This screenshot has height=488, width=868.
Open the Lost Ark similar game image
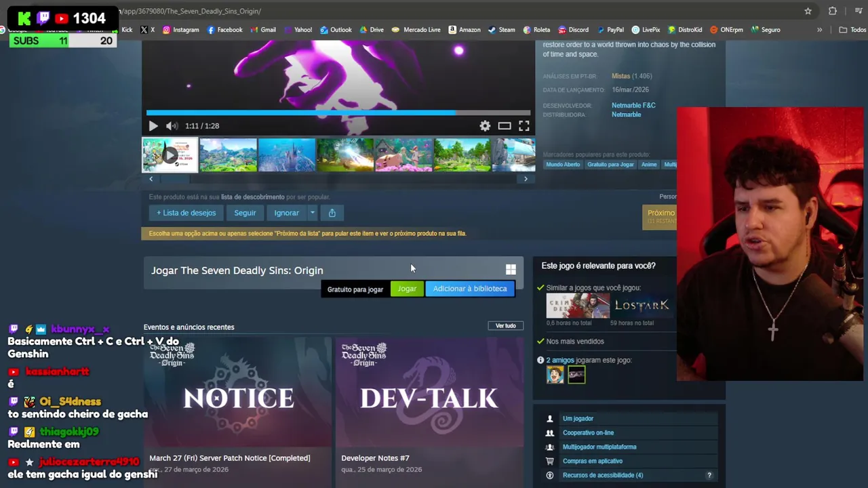[642, 306]
